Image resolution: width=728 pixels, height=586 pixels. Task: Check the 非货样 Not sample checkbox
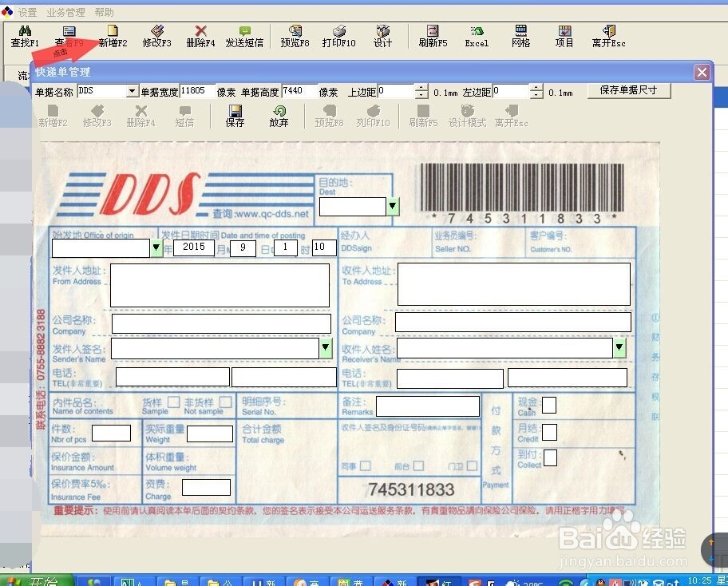(x=226, y=402)
